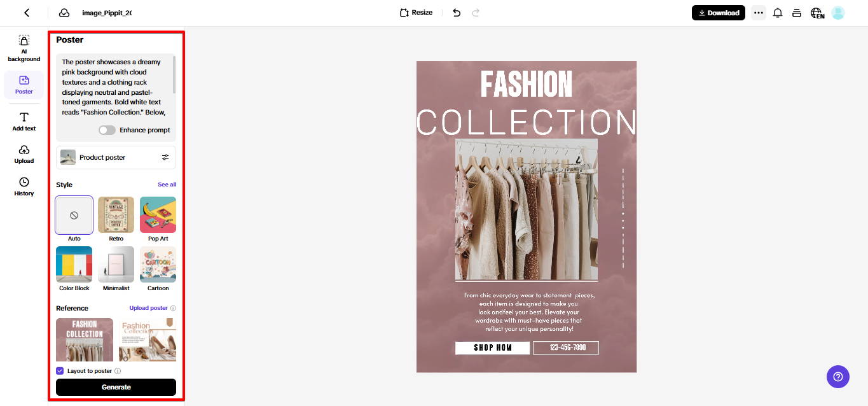The width and height of the screenshot is (868, 406).
Task: Choose the Retro style thumbnail
Action: pyautogui.click(x=116, y=215)
